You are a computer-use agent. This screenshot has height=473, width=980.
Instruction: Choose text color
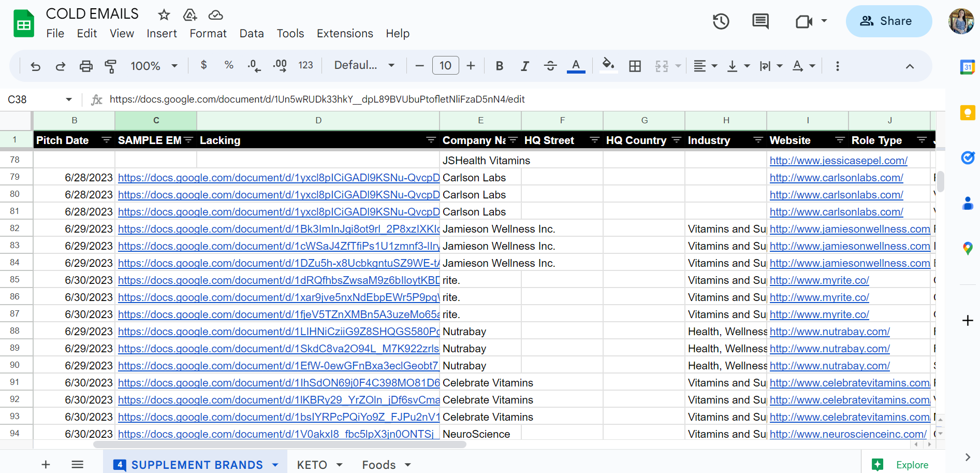576,66
